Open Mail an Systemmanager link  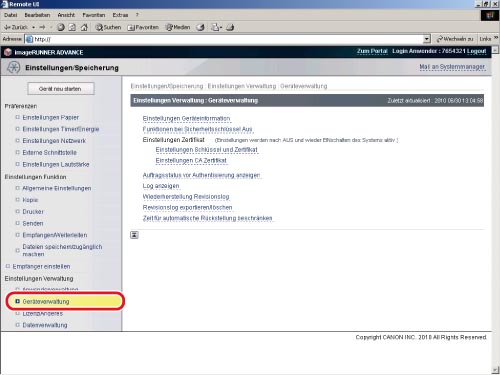[x=452, y=67]
